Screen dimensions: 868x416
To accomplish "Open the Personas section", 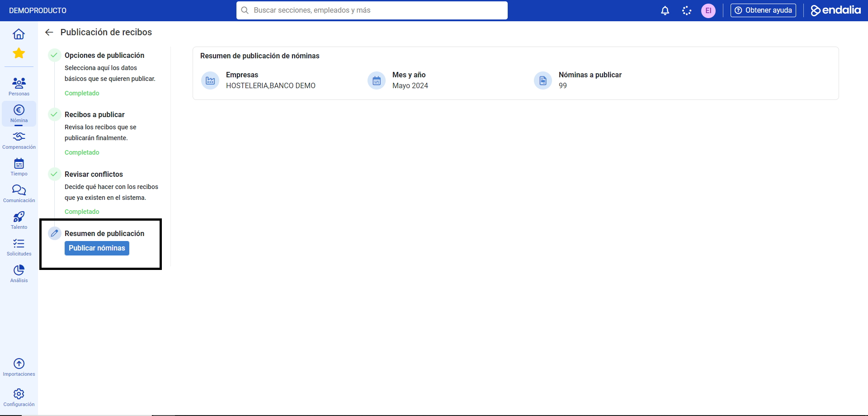I will pyautogui.click(x=19, y=86).
